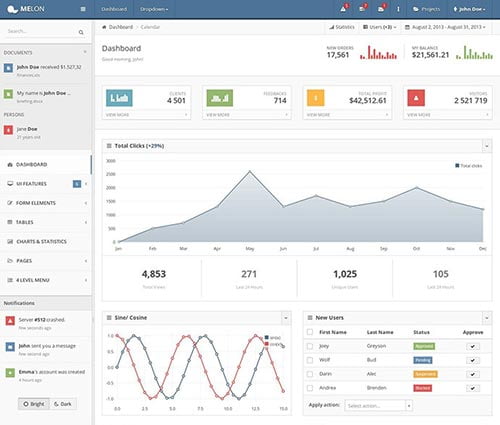Tick the checkbox for Andrea row

point(310,388)
